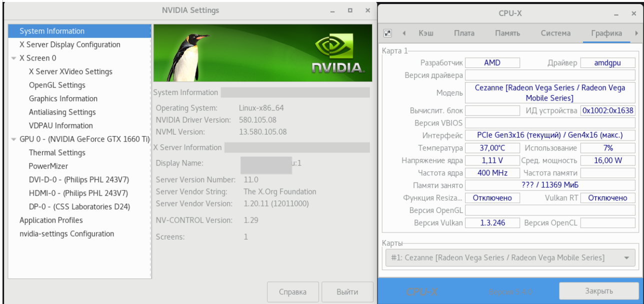Viewport: 644px width, 304px height.
Task: Click NVML Version 13.580.105.08 text
Action: [263, 132]
